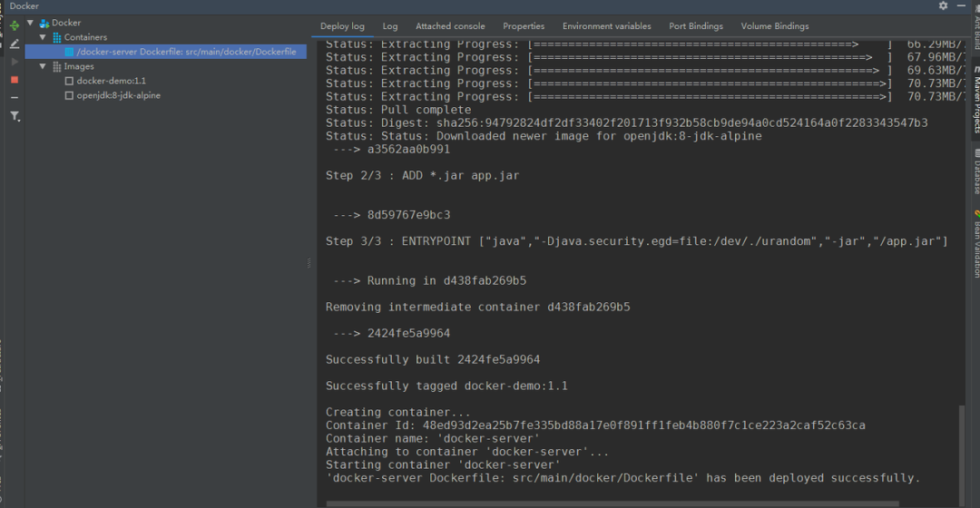Select the Containers tree label
Image resolution: width=980 pixels, height=508 pixels.
[85, 37]
